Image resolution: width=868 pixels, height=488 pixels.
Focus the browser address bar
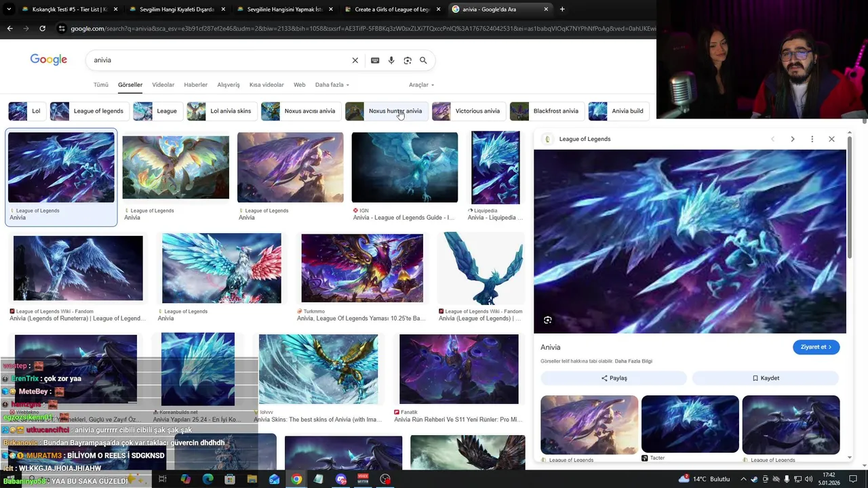click(359, 28)
